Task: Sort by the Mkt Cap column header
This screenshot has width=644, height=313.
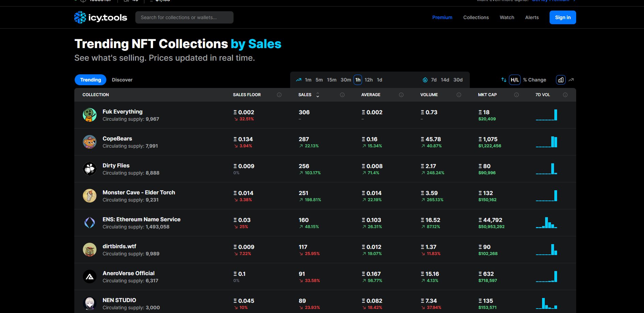Action: click(x=487, y=95)
